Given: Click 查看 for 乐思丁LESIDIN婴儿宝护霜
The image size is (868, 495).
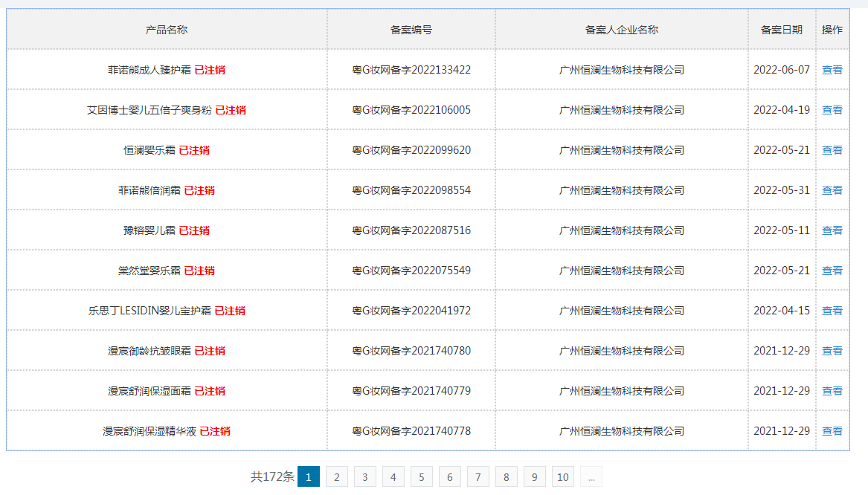Looking at the screenshot, I should (x=832, y=311).
